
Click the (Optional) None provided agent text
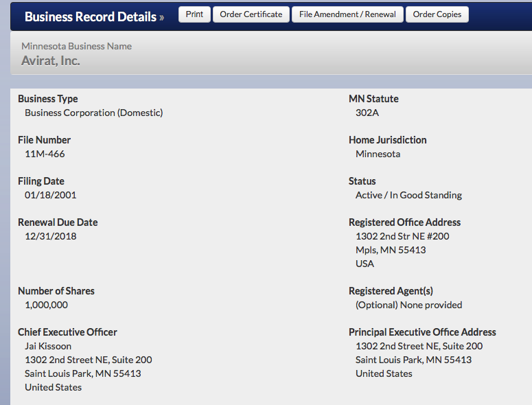tap(408, 305)
